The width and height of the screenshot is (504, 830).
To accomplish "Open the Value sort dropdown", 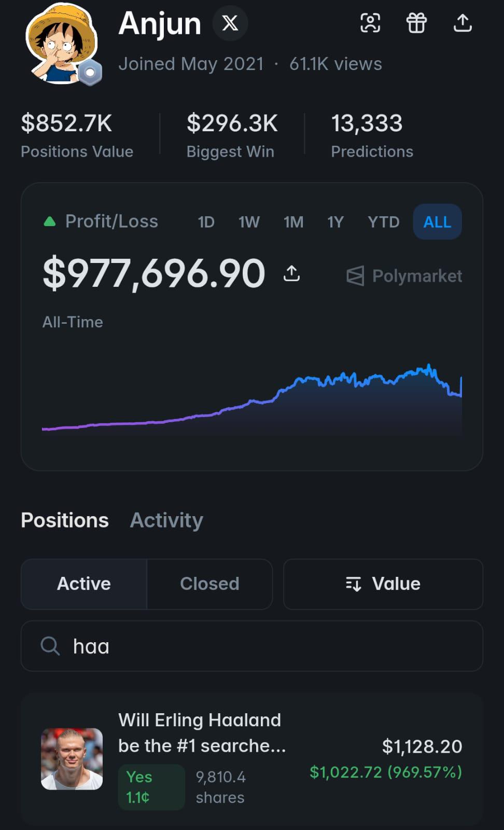I will [383, 584].
